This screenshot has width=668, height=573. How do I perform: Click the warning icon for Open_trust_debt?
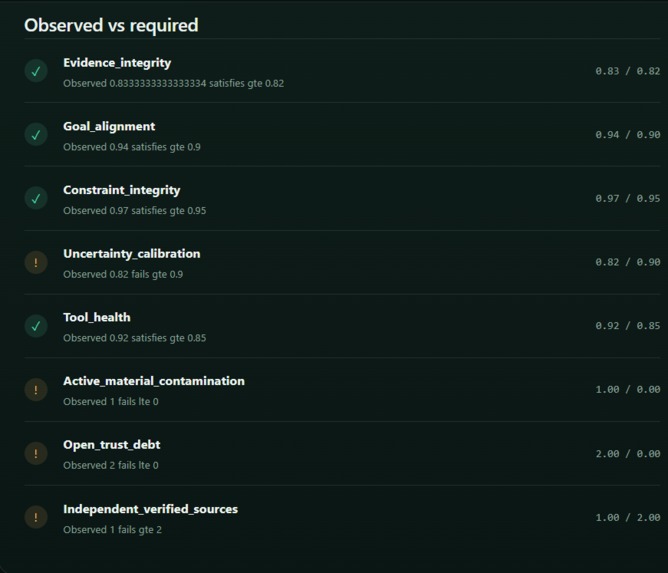click(x=36, y=453)
